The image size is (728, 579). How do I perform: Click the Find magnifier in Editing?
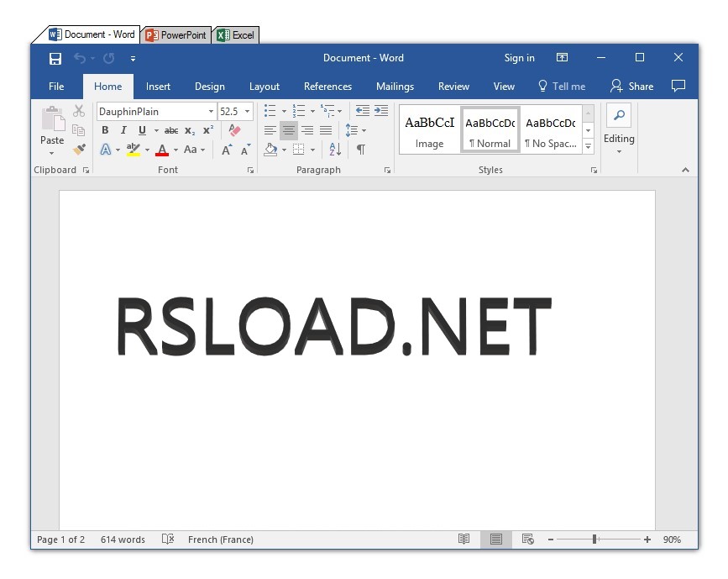[619, 115]
